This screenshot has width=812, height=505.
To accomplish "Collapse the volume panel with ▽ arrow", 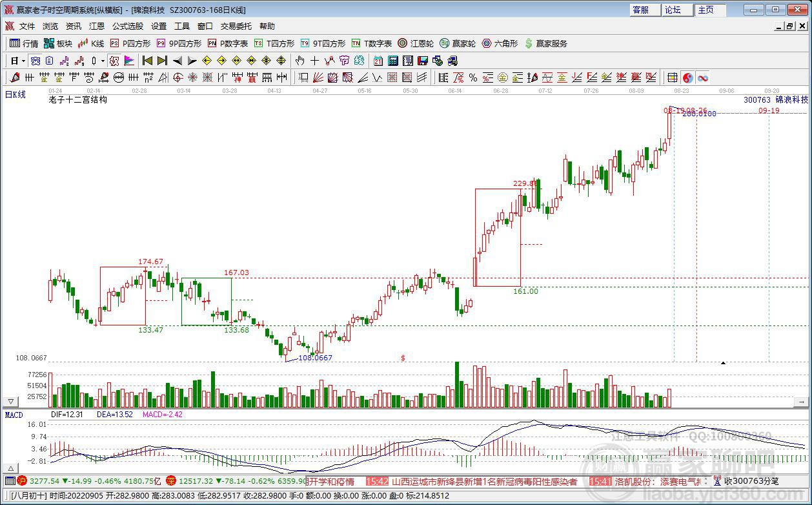I will (10, 401).
